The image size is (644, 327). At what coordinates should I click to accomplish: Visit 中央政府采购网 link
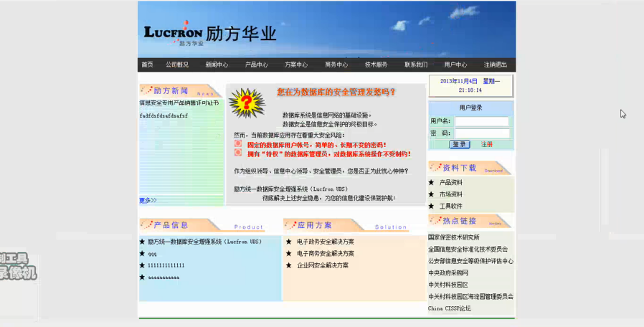[448, 272]
